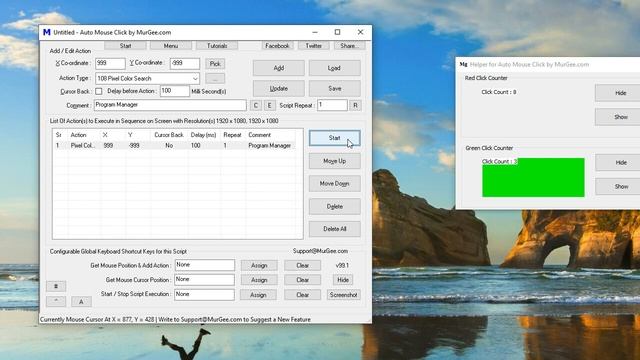Click the 'C' button beside Comment field

[x=256, y=105]
